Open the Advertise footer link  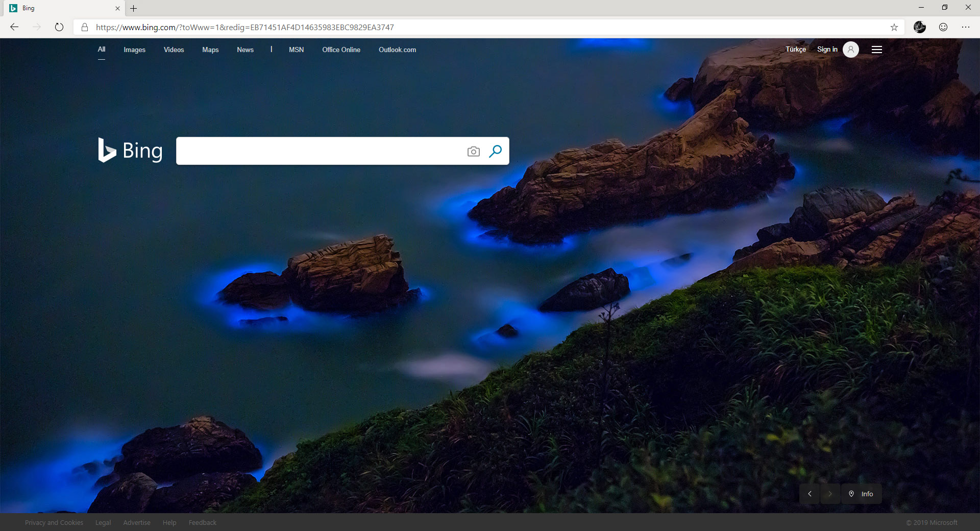click(137, 522)
